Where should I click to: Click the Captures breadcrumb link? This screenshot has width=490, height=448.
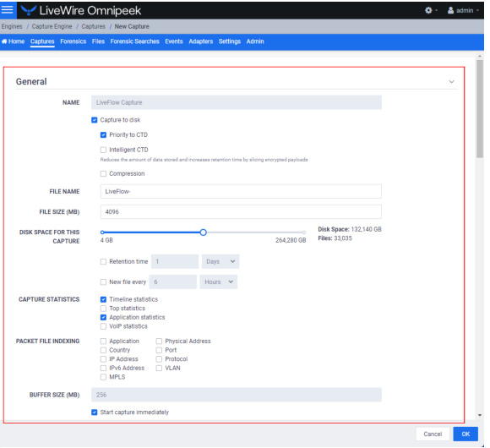pos(94,26)
